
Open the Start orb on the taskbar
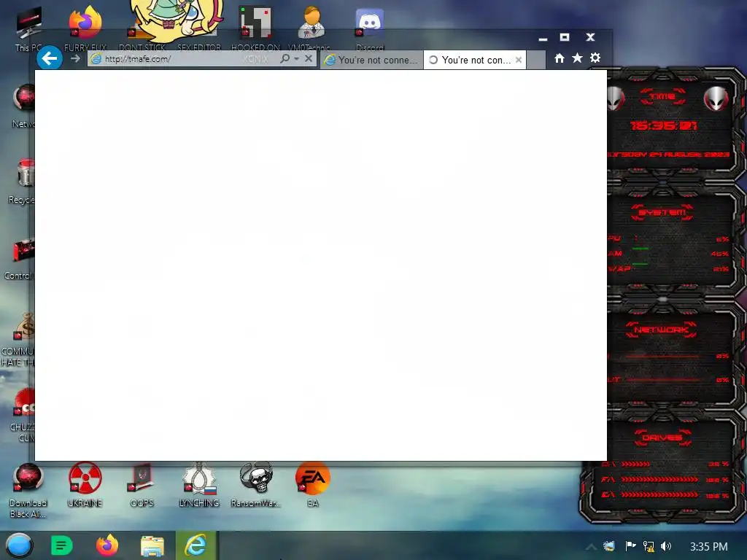[x=19, y=545]
